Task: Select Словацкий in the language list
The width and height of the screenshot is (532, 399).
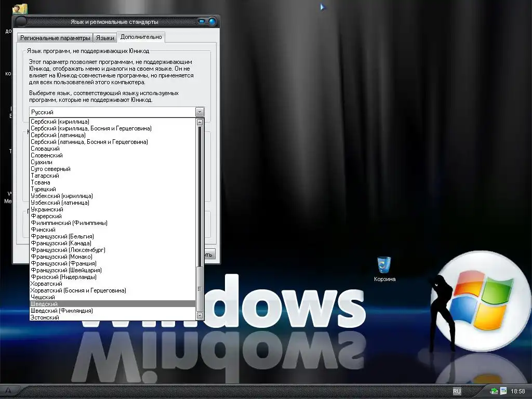Action: (x=112, y=149)
